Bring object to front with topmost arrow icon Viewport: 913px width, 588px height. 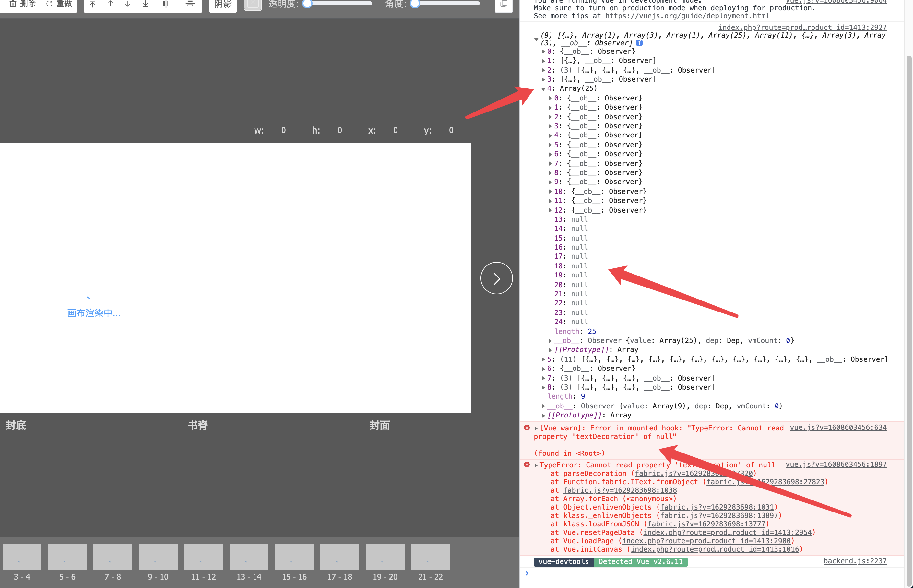(x=92, y=4)
